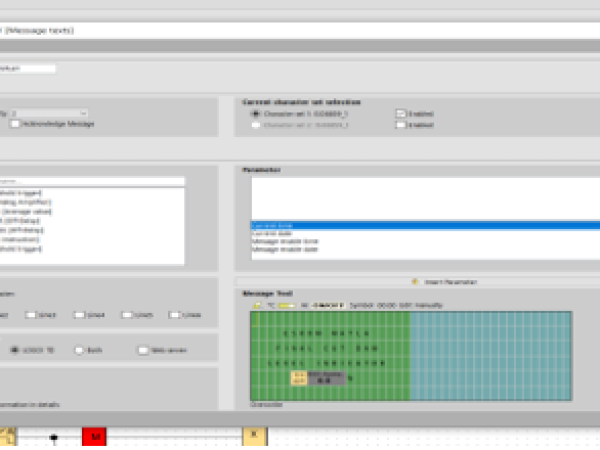Select the red M block in diagram
The height and width of the screenshot is (450, 600).
[x=95, y=437]
